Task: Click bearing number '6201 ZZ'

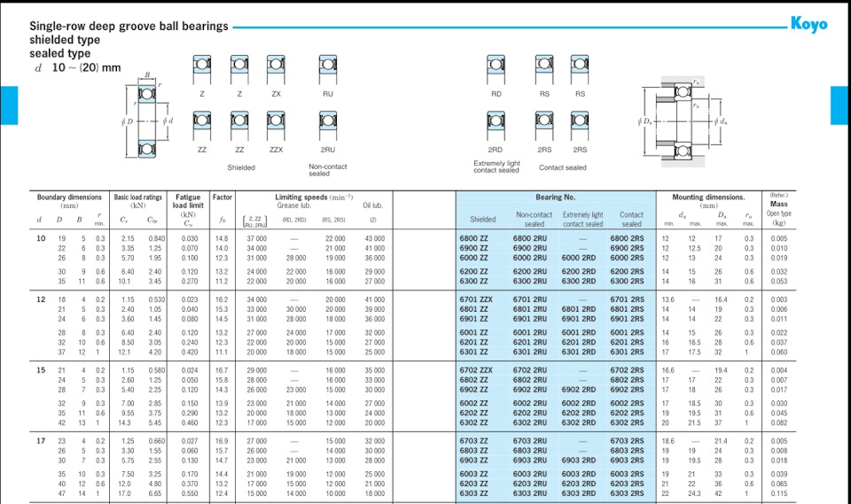Action: pos(473,342)
